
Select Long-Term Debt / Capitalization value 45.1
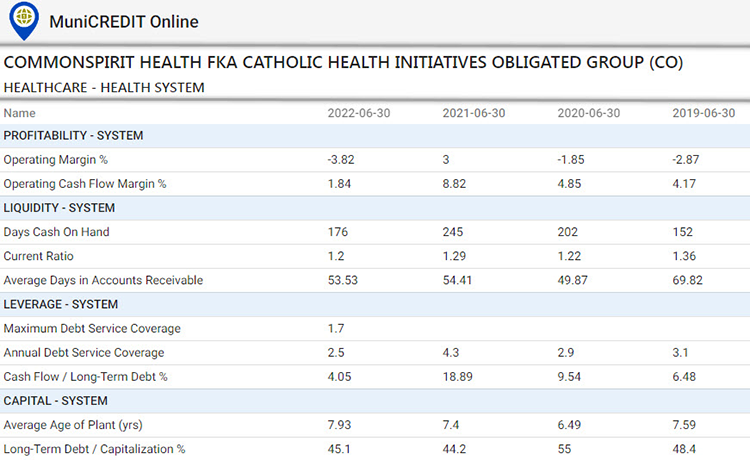[x=339, y=449]
